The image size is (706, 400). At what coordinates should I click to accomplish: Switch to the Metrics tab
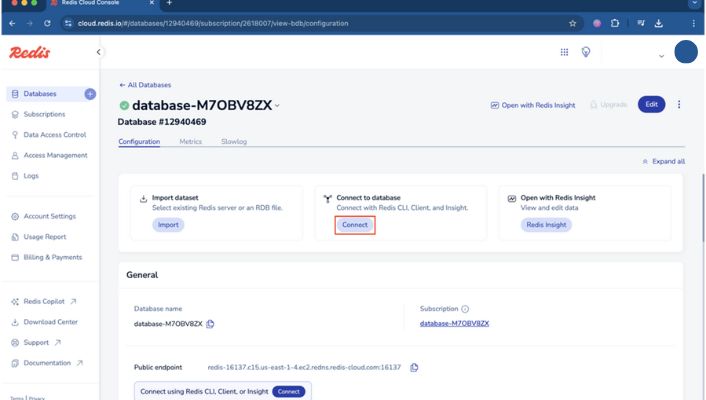click(190, 142)
